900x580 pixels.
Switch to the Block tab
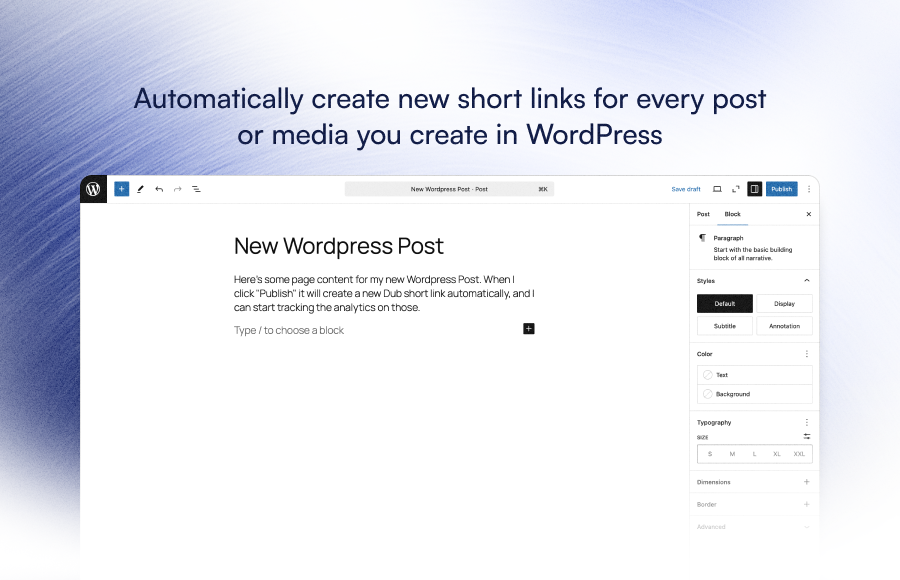[x=732, y=214]
